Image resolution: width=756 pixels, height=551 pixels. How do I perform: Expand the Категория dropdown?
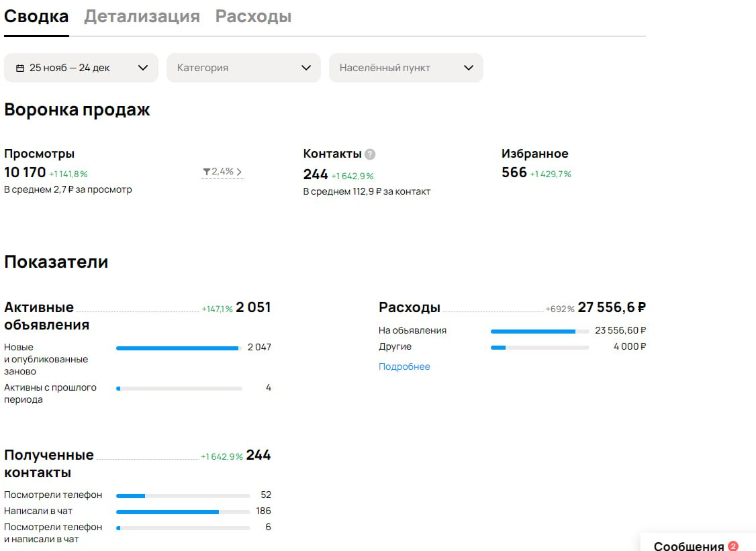244,68
